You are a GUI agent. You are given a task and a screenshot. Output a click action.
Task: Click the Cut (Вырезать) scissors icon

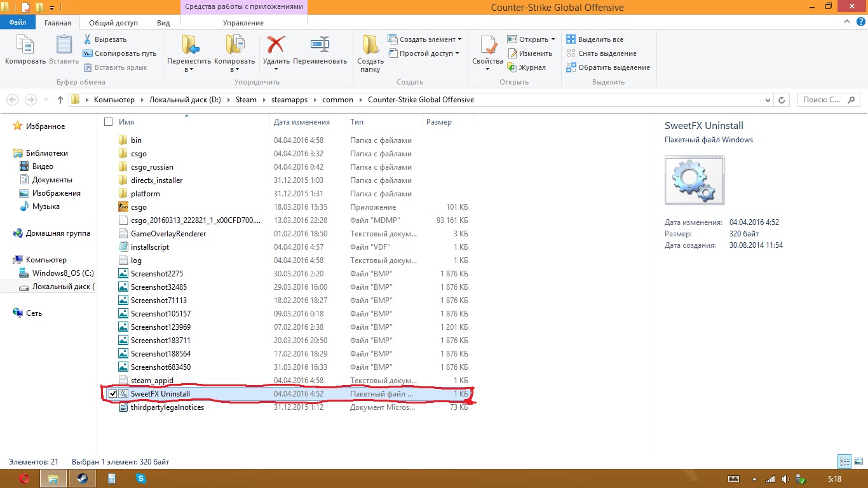(x=88, y=39)
